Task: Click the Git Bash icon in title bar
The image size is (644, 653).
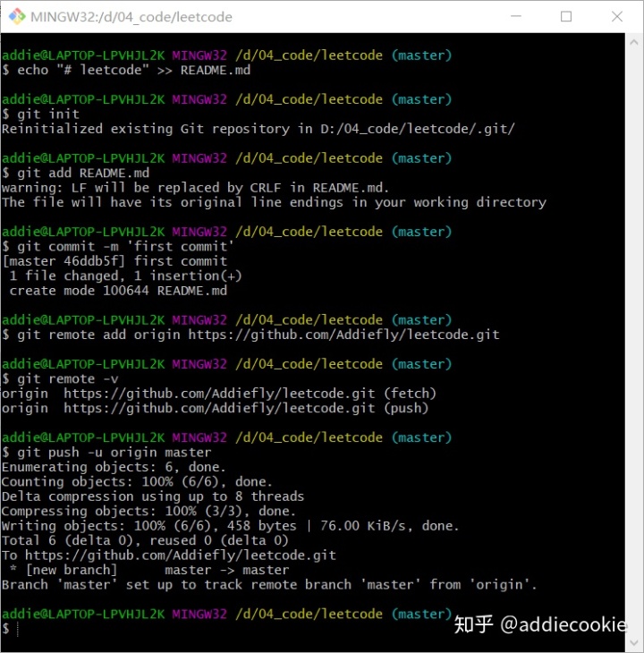Action: click(17, 17)
